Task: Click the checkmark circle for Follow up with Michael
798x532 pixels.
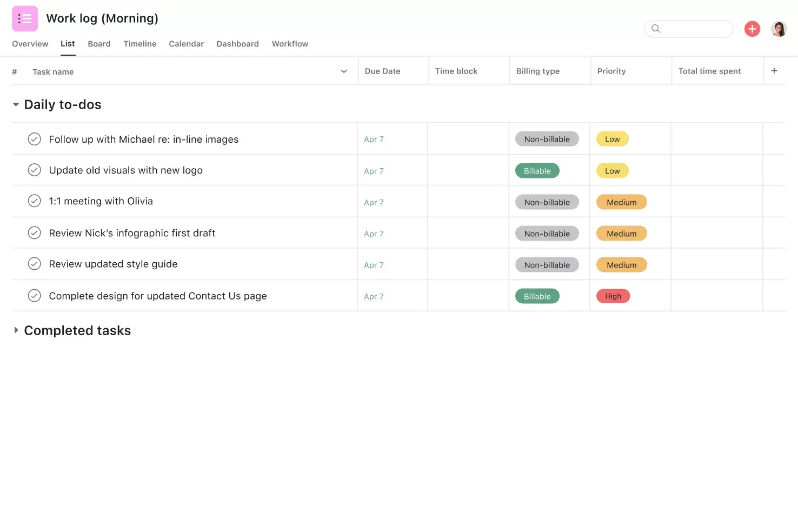Action: (34, 138)
